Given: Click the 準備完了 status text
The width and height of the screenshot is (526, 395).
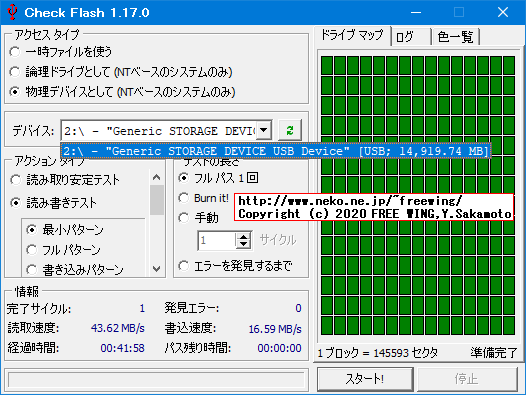Looking at the screenshot, I should (x=493, y=353).
